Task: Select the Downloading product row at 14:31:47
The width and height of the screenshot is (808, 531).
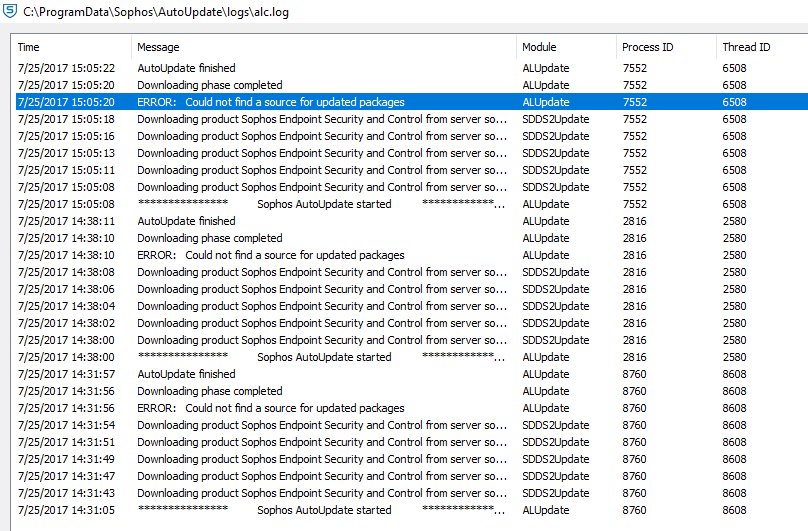Action: pyautogui.click(x=412, y=476)
